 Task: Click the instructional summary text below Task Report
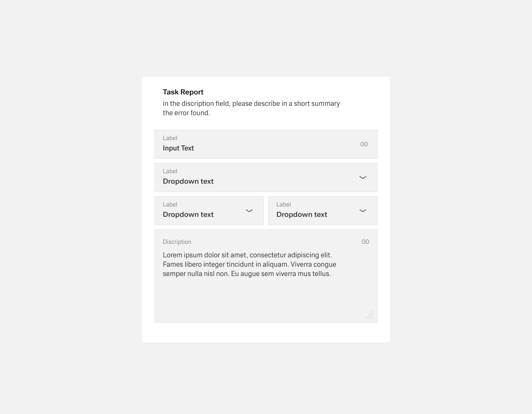click(251, 108)
